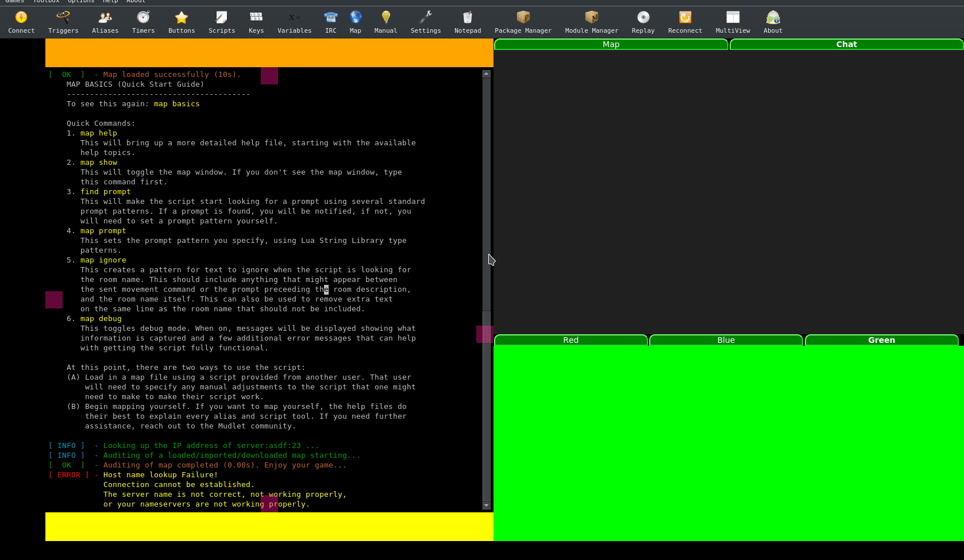Open the Aliases editor
Viewport: 964px width, 560px height.
click(105, 22)
